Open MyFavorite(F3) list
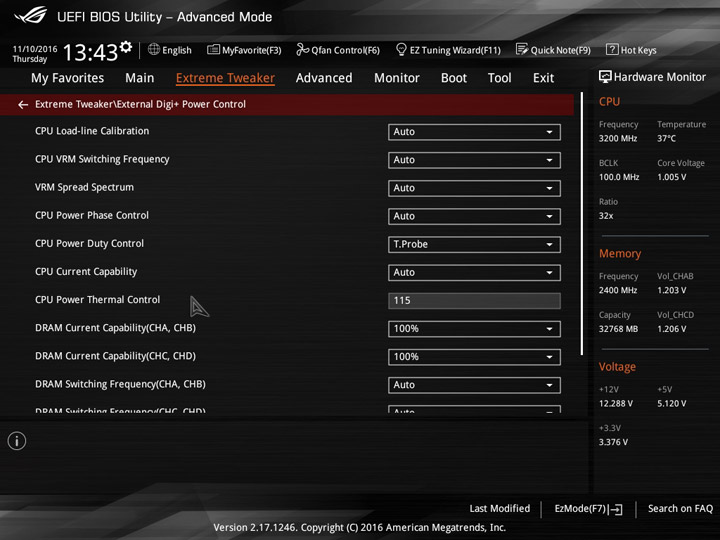The width and height of the screenshot is (720, 540). point(244,50)
